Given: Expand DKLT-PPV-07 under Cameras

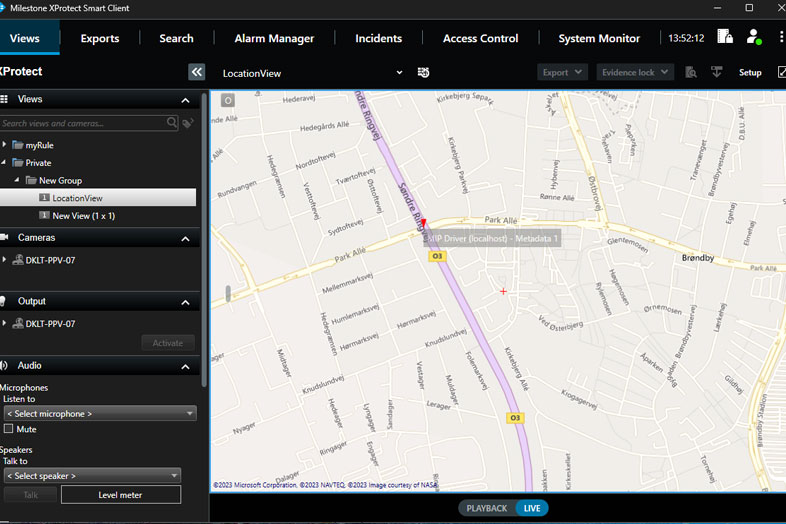Looking at the screenshot, I should coord(5,259).
